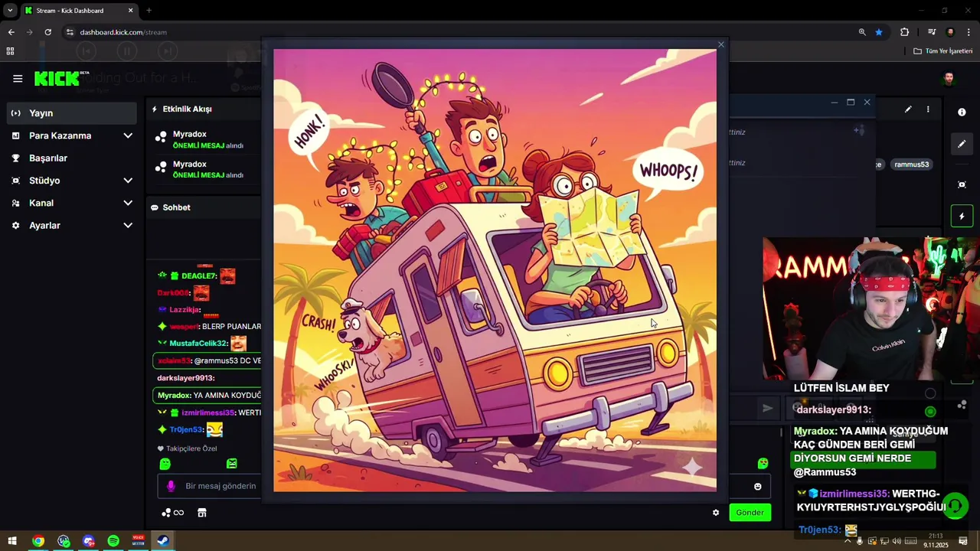The width and height of the screenshot is (980, 551).
Task: Open the emoji picker in chat input
Action: coord(758,487)
